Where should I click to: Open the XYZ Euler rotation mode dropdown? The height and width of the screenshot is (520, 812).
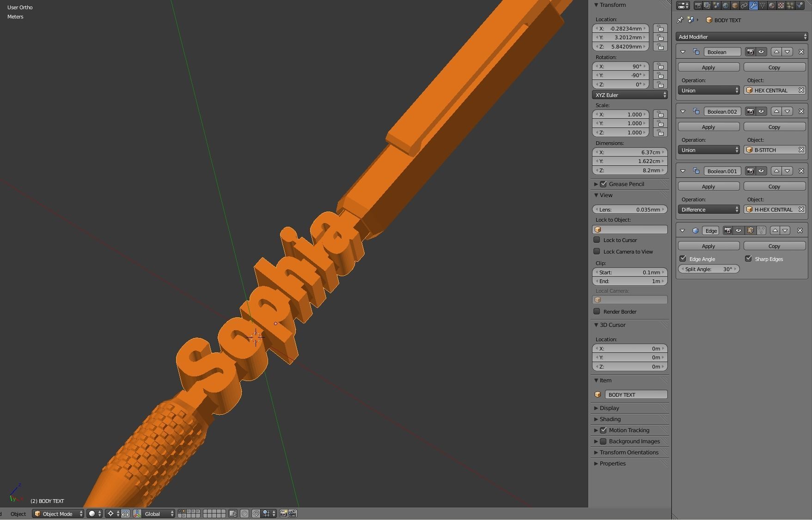[x=630, y=95]
